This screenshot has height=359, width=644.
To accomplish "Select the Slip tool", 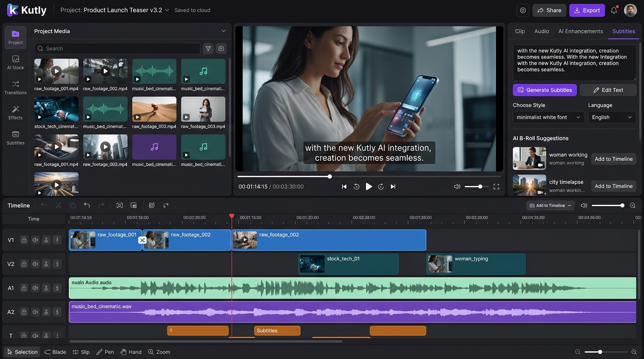I will tap(81, 352).
